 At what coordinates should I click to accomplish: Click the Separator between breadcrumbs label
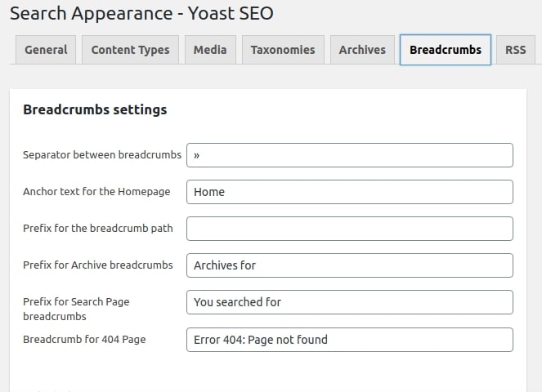(102, 154)
